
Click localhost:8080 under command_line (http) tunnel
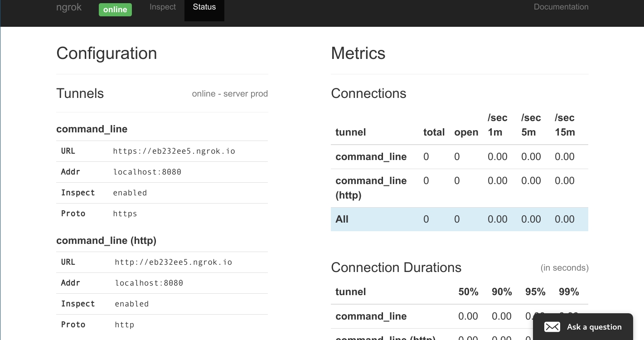(x=149, y=283)
